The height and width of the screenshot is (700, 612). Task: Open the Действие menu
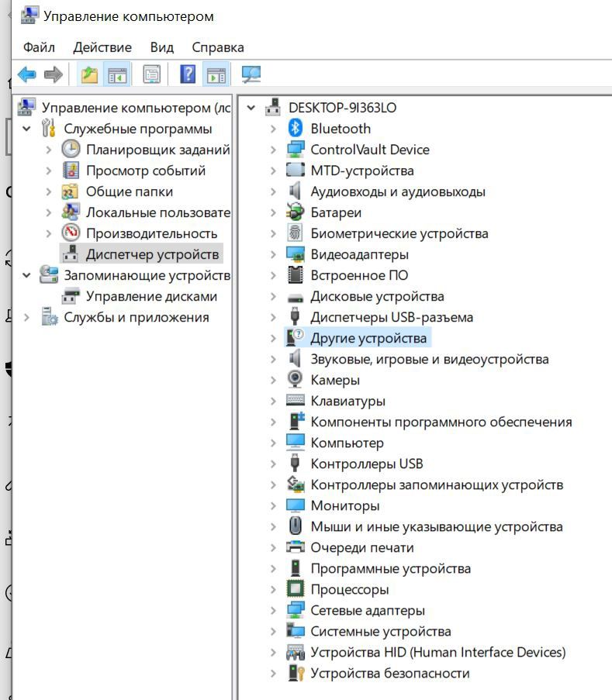102,47
